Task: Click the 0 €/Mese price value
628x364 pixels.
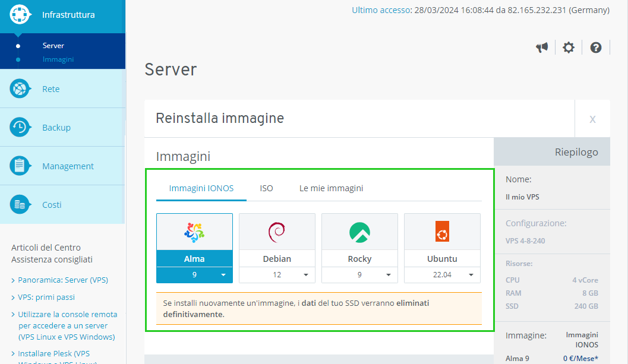Action: [x=580, y=359]
